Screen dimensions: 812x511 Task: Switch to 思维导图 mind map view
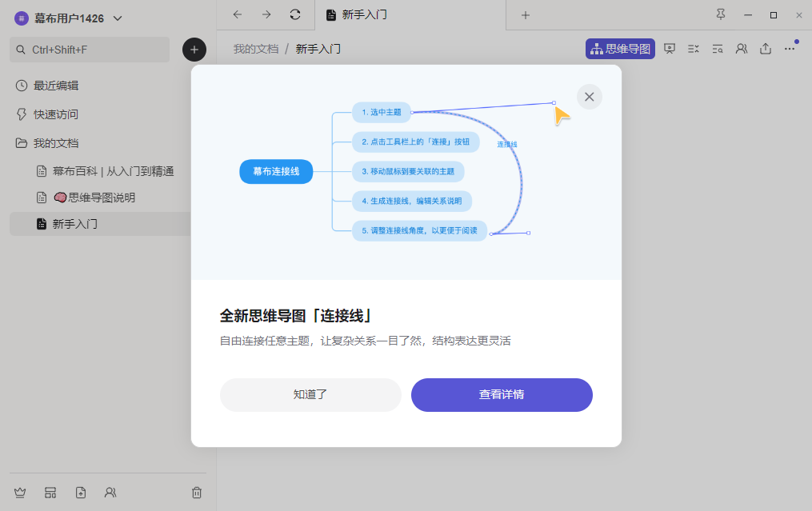click(620, 49)
